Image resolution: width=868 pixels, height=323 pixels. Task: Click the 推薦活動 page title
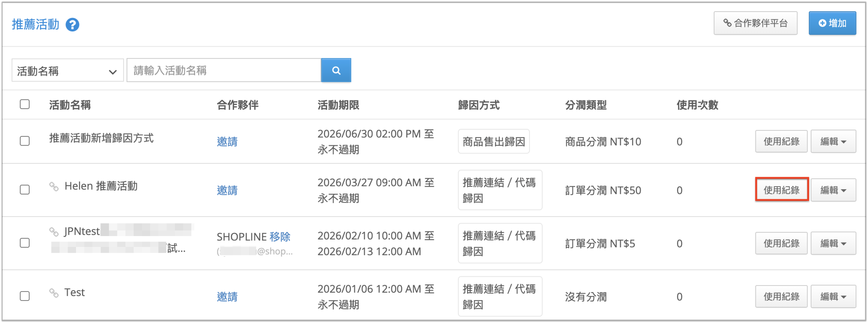click(x=35, y=24)
